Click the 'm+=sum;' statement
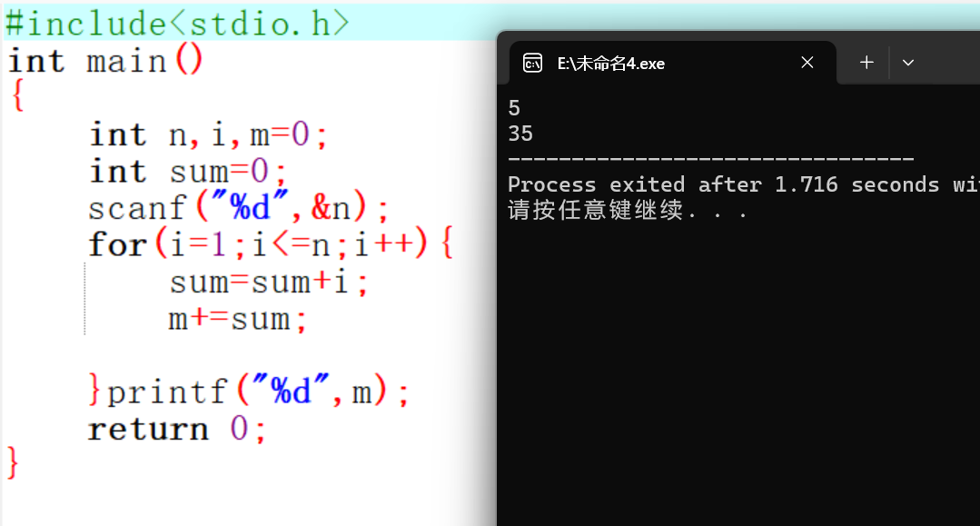The width and height of the screenshot is (980, 526). tap(237, 319)
